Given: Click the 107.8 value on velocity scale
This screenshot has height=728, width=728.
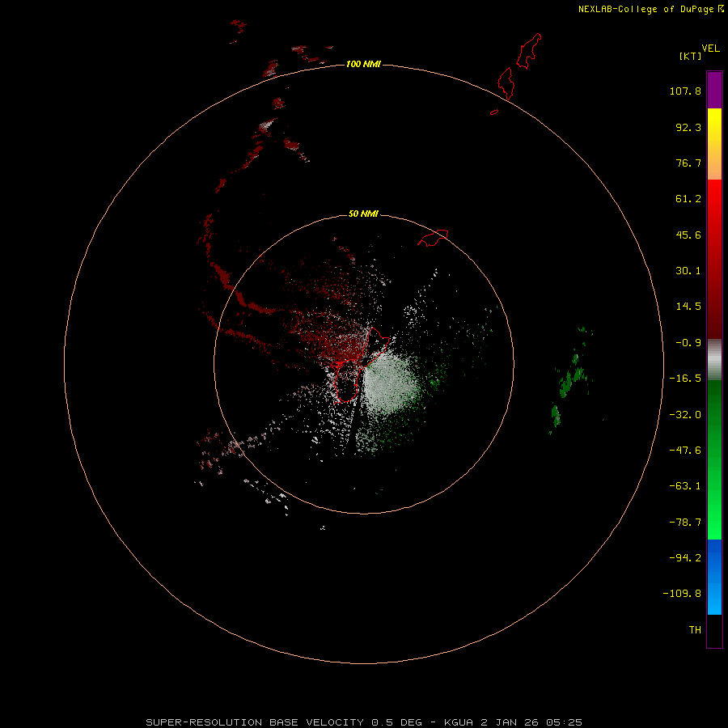Looking at the screenshot, I should pos(685,91).
